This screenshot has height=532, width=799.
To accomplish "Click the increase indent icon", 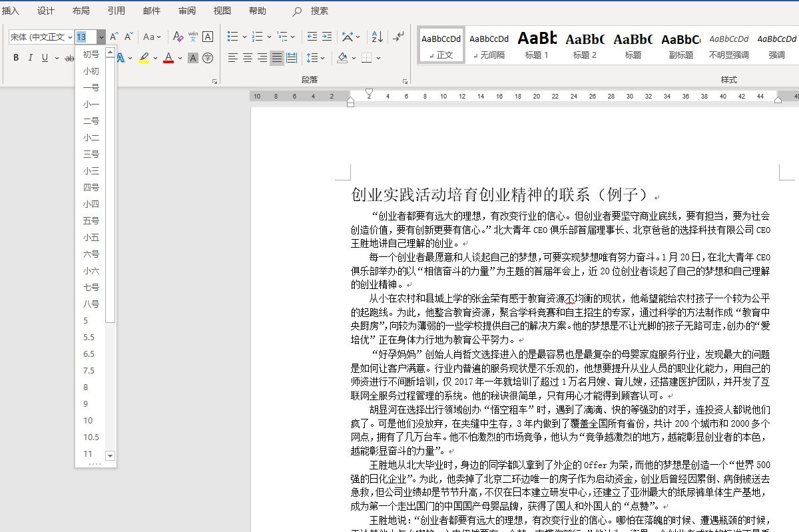I will (327, 36).
